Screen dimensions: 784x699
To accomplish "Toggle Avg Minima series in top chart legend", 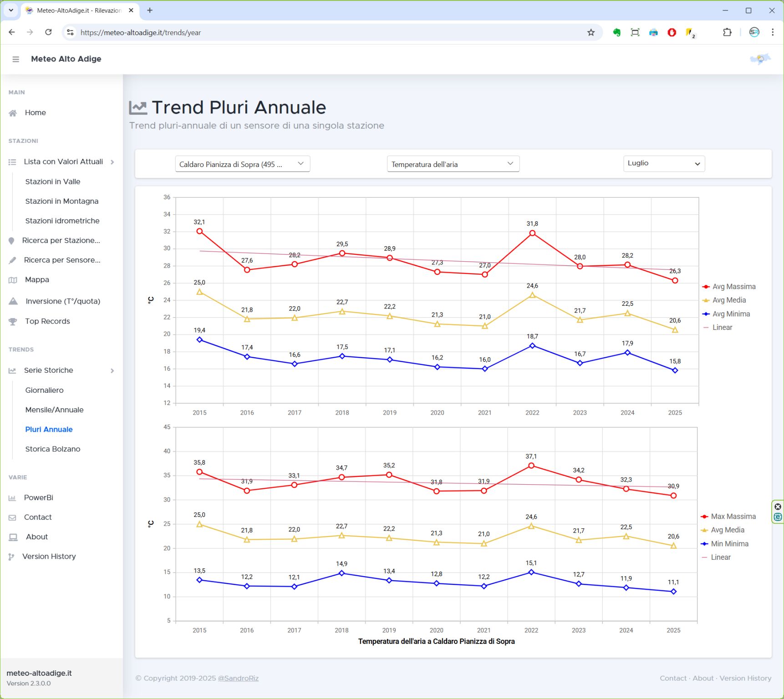I will (730, 314).
